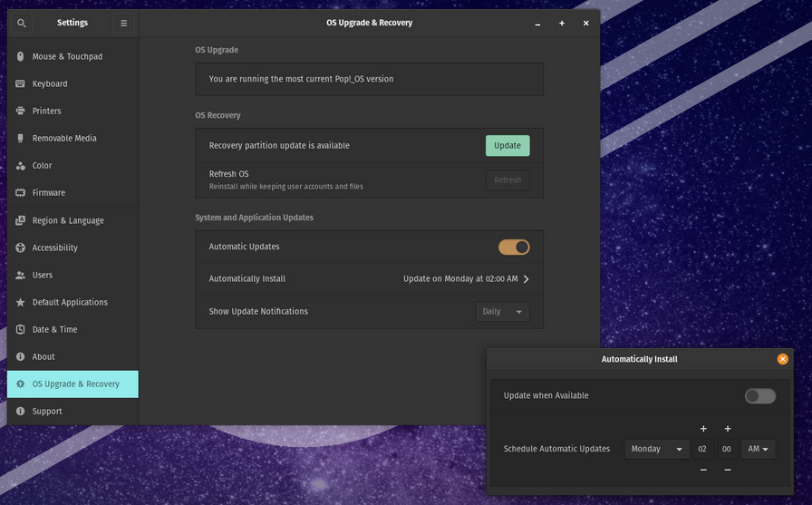
Task: Click the Firmware chip icon in sidebar
Action: tap(21, 193)
